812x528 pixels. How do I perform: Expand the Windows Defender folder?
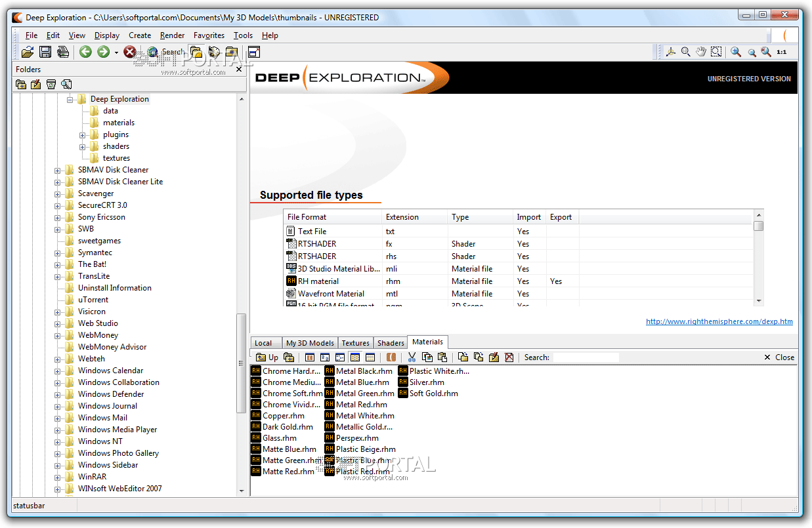coord(58,394)
